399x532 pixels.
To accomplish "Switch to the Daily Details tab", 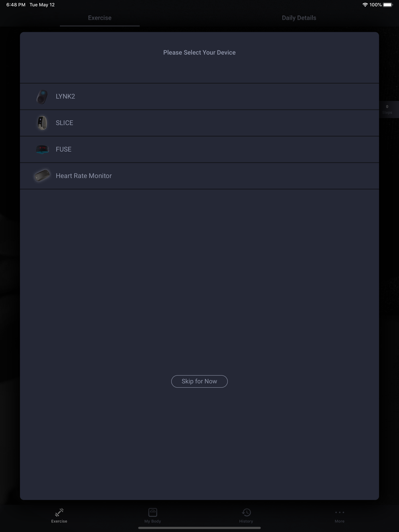I will tap(299, 18).
